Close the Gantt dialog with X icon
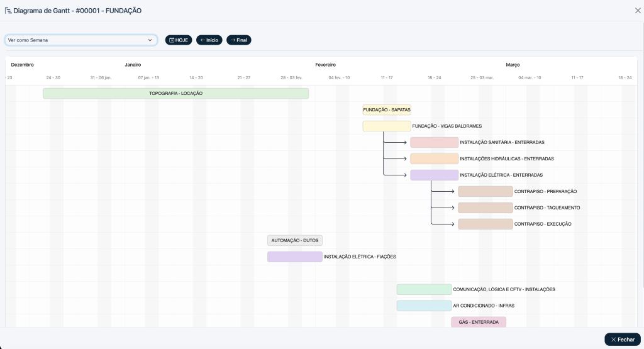 tap(638, 11)
